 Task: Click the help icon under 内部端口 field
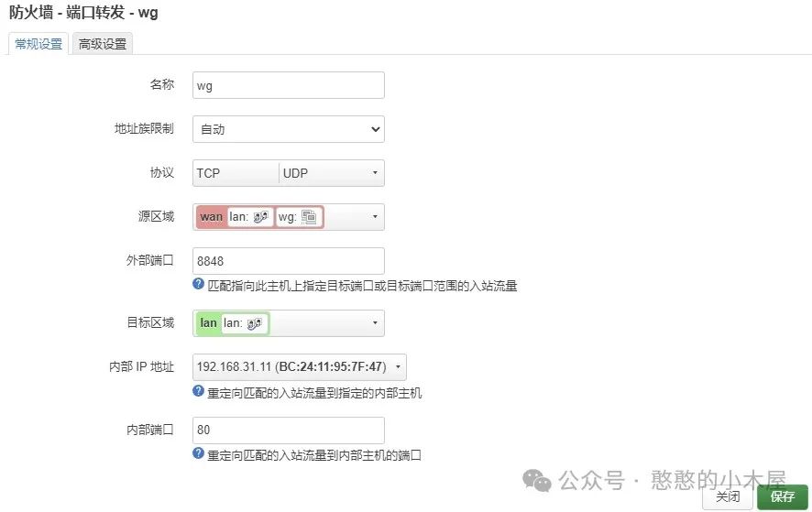click(x=198, y=453)
